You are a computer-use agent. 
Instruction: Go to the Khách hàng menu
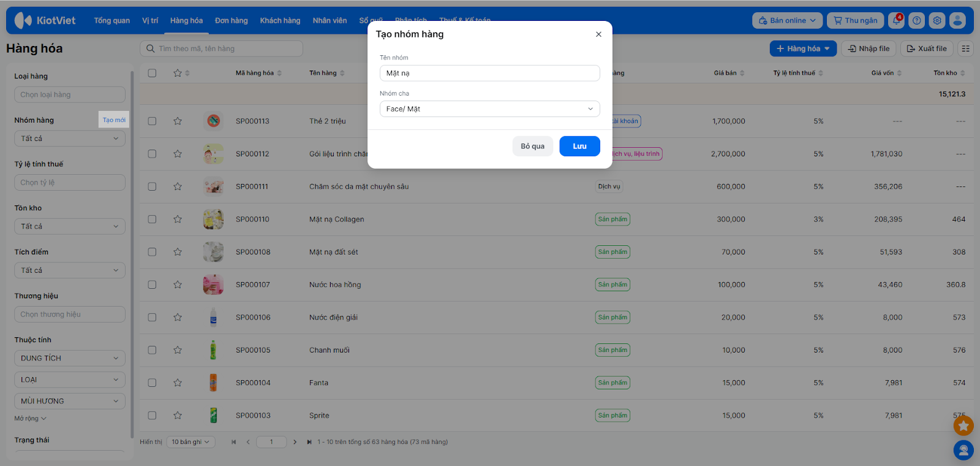pyautogui.click(x=280, y=20)
